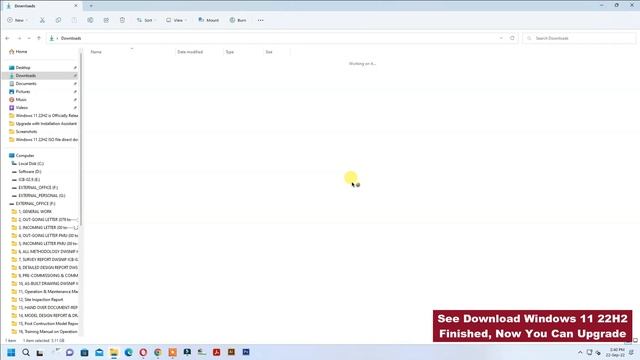Image resolution: width=640 pixels, height=360 pixels.
Task: Select the Downloads window tab
Action: 41,6
